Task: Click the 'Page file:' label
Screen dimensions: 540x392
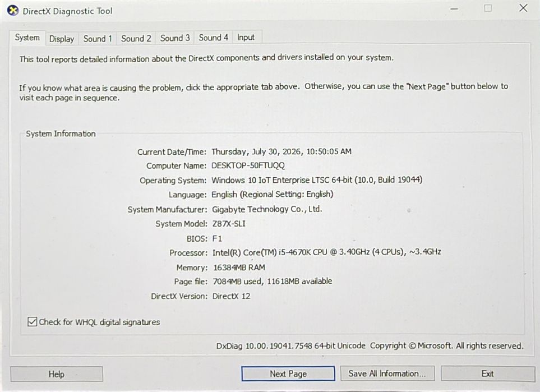Action: (x=191, y=282)
